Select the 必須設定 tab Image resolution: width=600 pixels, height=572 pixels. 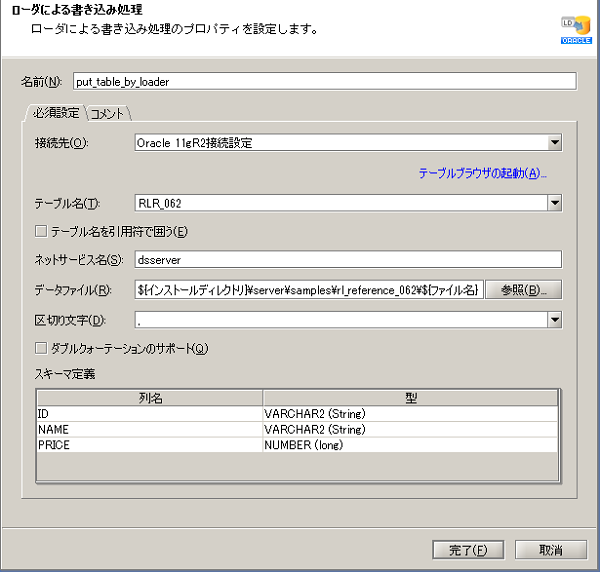(55, 113)
